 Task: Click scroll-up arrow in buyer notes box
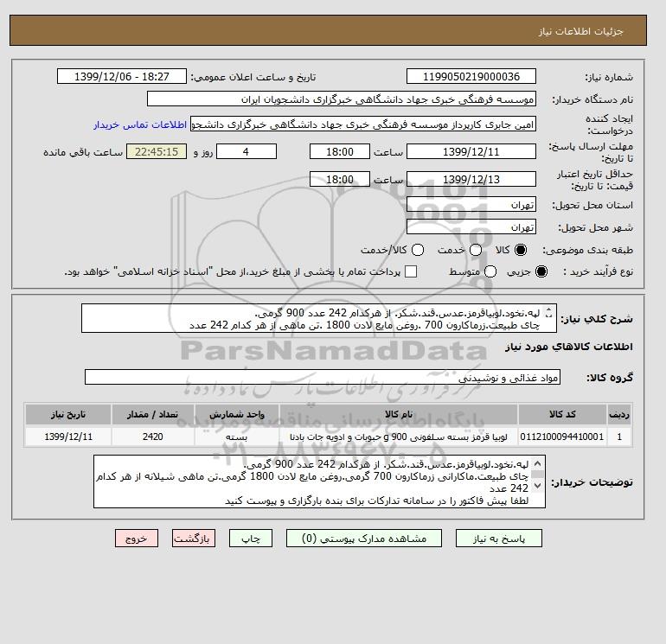(538, 463)
